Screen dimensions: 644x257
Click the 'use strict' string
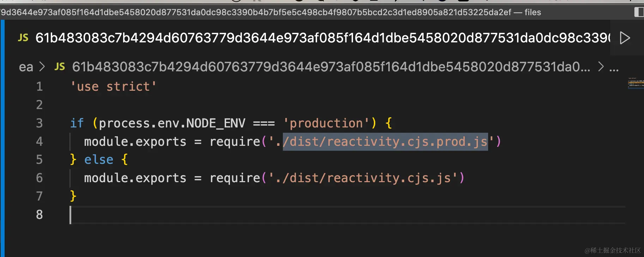113,86
